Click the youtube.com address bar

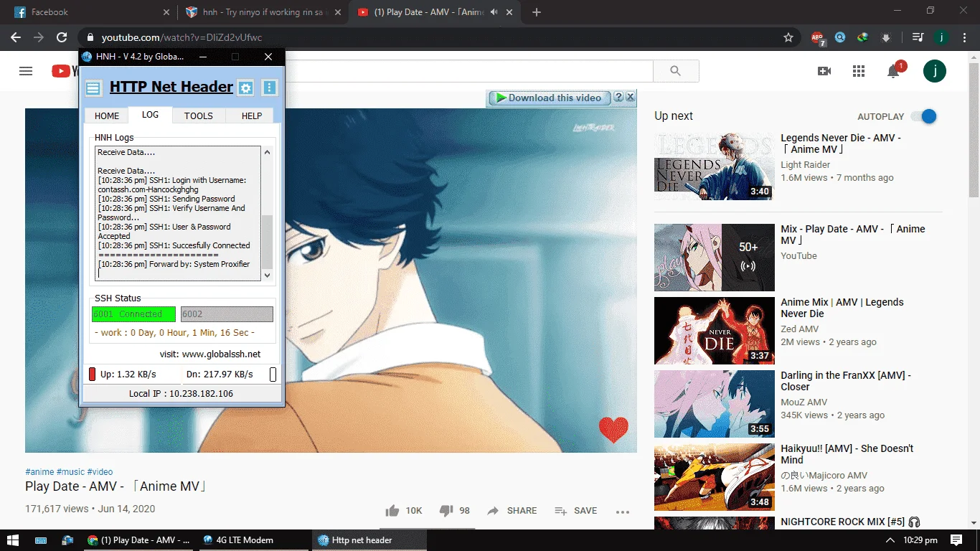439,37
